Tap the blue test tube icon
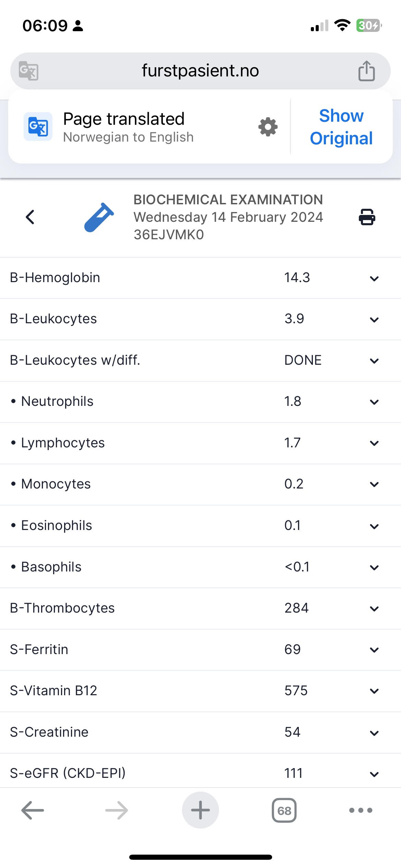This screenshot has width=401, height=868. pyautogui.click(x=99, y=217)
